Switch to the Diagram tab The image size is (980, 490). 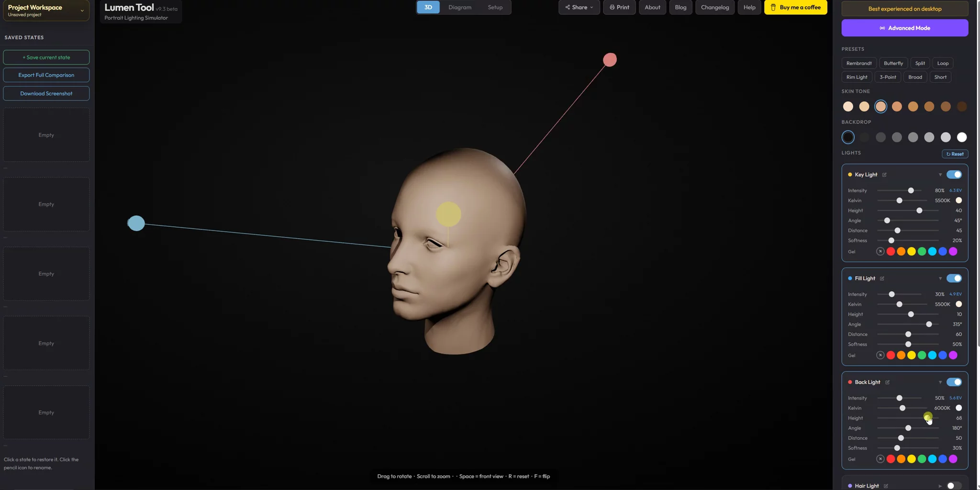pyautogui.click(x=460, y=7)
